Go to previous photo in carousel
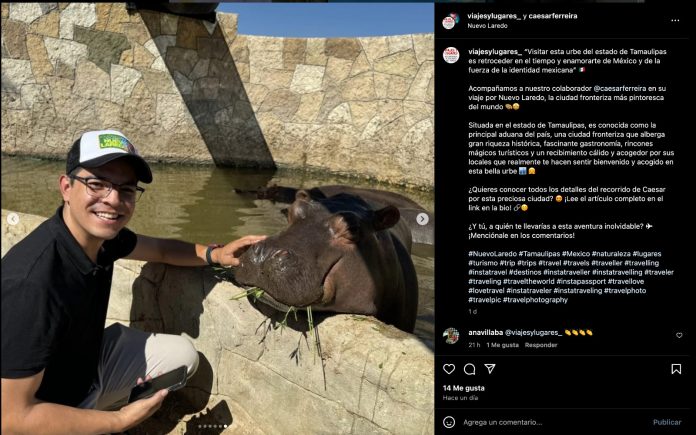This screenshot has height=435, width=696. click(x=13, y=219)
